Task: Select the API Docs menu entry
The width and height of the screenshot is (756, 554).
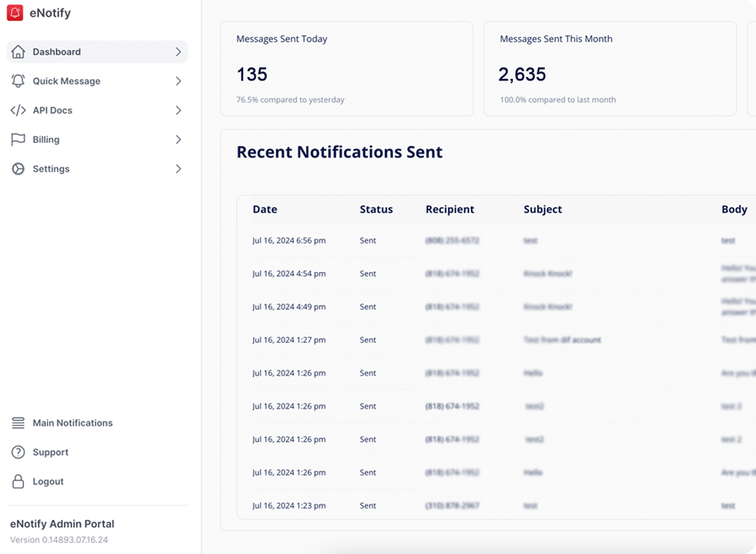Action: (53, 110)
